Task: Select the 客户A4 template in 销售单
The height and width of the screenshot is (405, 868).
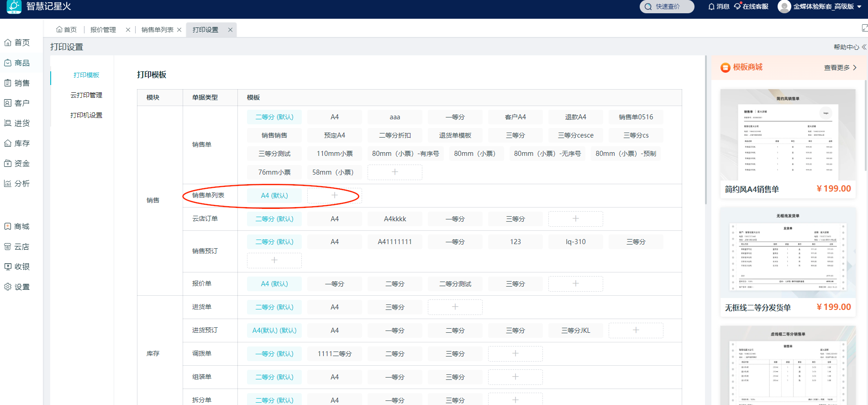Action: tap(516, 117)
